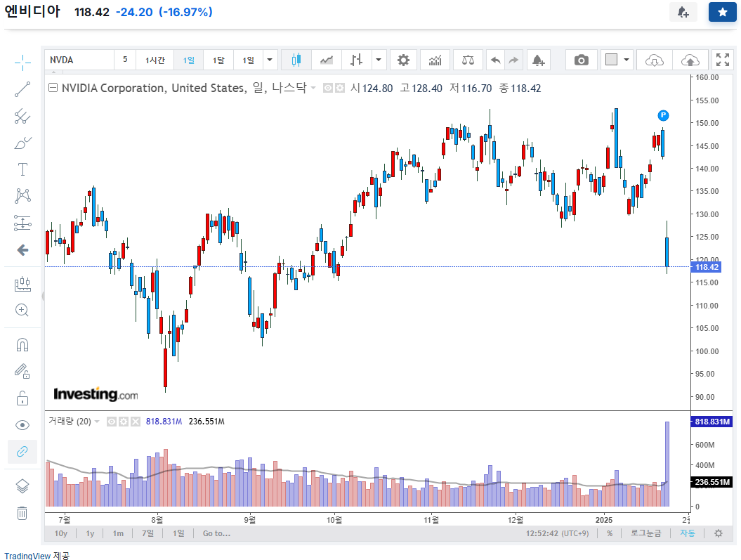Image resolution: width=741 pixels, height=560 pixels.
Task: Open the object tree layers icon
Action: tap(22, 486)
